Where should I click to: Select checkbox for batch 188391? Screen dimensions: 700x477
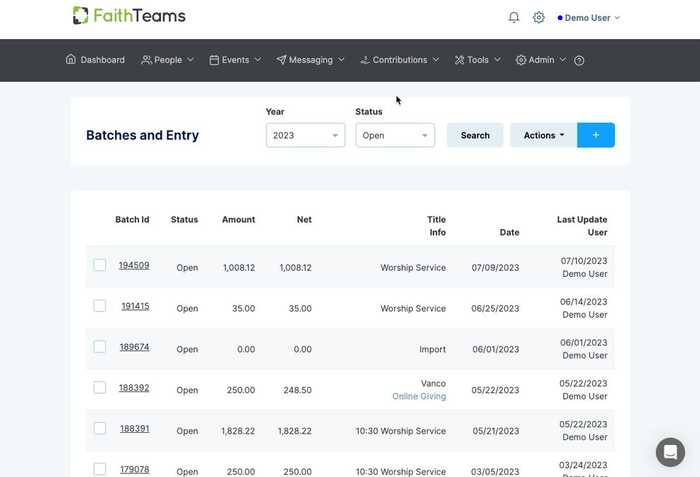[100, 428]
